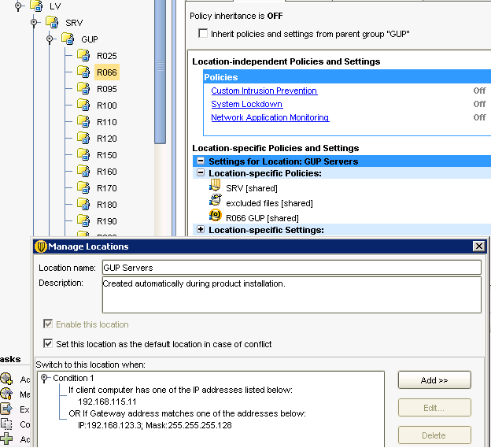The image size is (491, 448).
Task: Click the GUP group folder icon
Action: tap(68, 39)
